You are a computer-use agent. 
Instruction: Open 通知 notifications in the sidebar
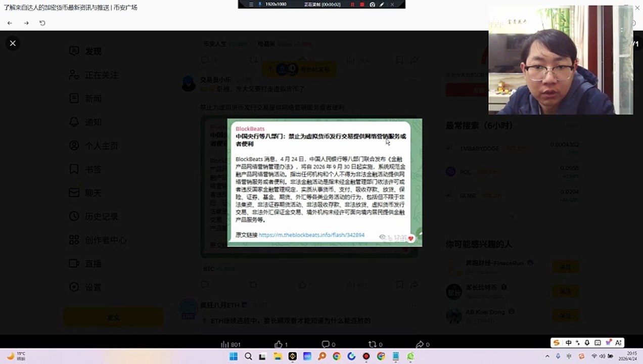point(86,122)
